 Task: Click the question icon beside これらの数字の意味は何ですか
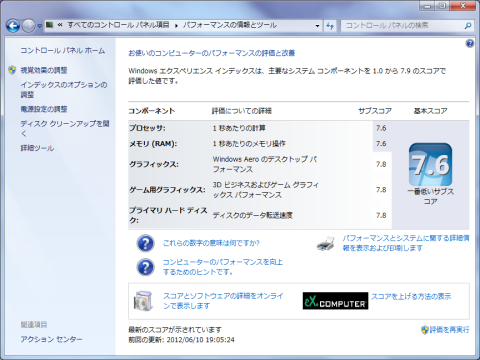pyautogui.click(x=145, y=243)
